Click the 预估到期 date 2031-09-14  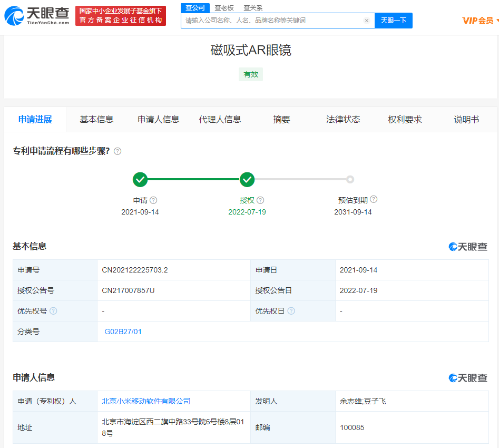[x=353, y=212]
